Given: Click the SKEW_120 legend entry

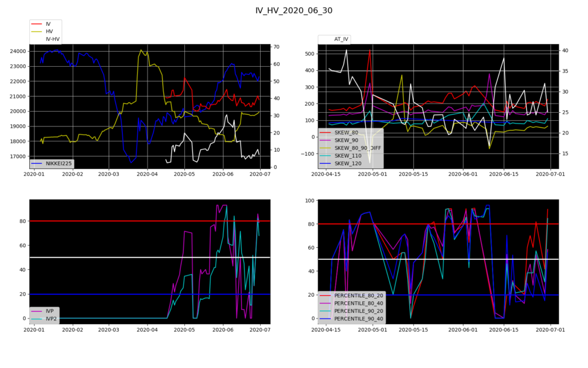Looking at the screenshot, I should click(x=347, y=163).
